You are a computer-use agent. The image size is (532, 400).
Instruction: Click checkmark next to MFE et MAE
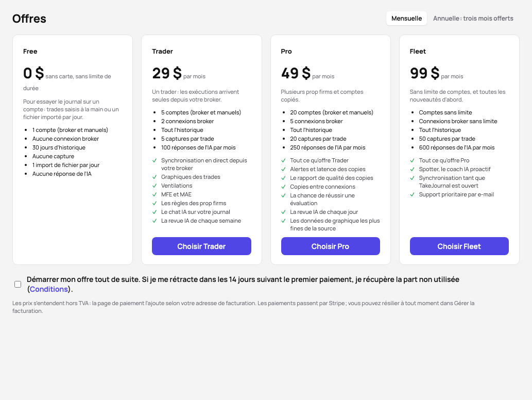155,194
